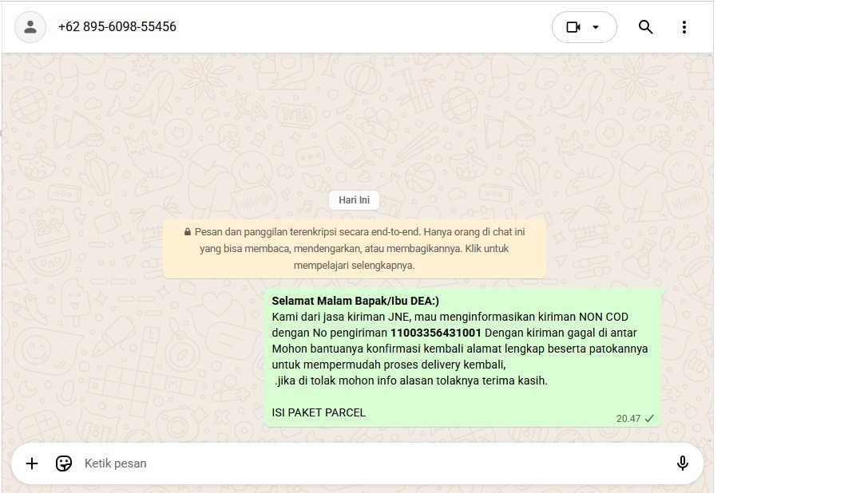Click the line starting Mohon bantuanya konfirmasi
This screenshot has width=868, height=493.
tap(459, 349)
